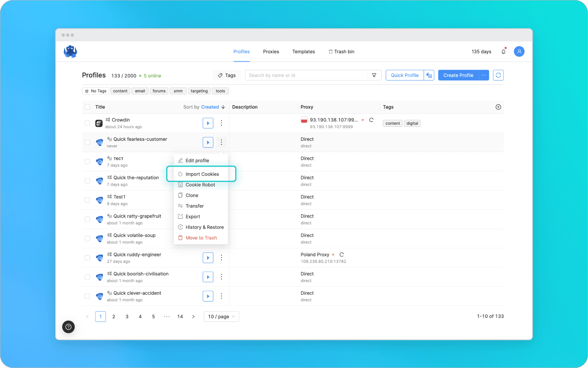The width and height of the screenshot is (588, 368).
Task: Open notifications bell
Action: pyautogui.click(x=503, y=52)
